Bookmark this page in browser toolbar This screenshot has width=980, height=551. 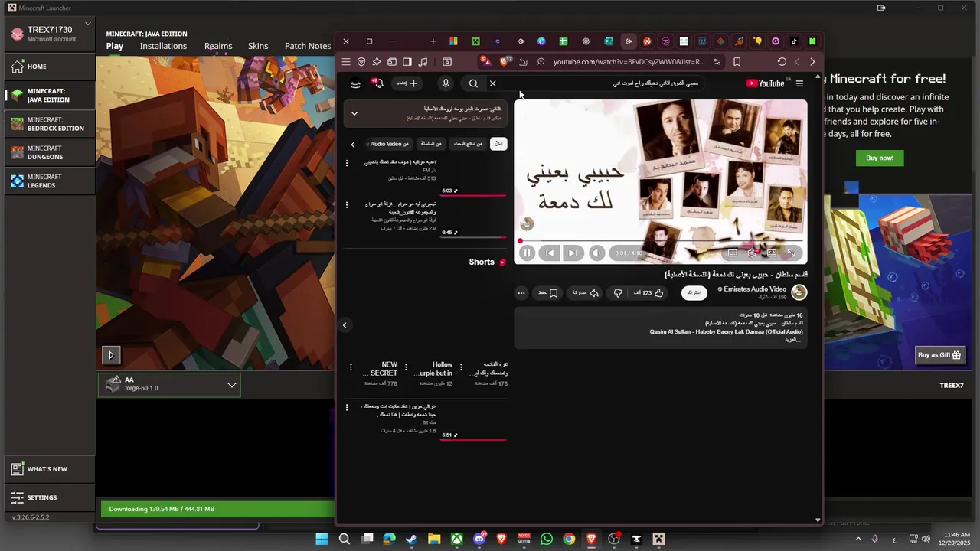737,62
